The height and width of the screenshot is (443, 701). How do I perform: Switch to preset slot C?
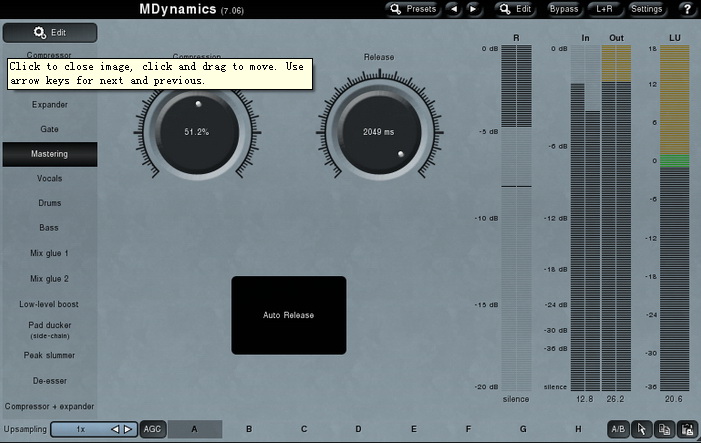coord(304,429)
